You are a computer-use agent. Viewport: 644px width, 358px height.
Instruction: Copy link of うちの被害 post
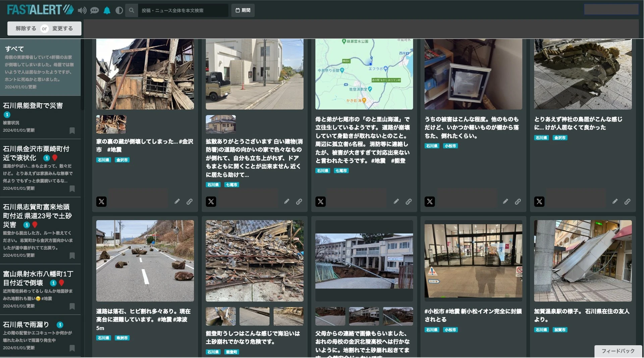(518, 201)
